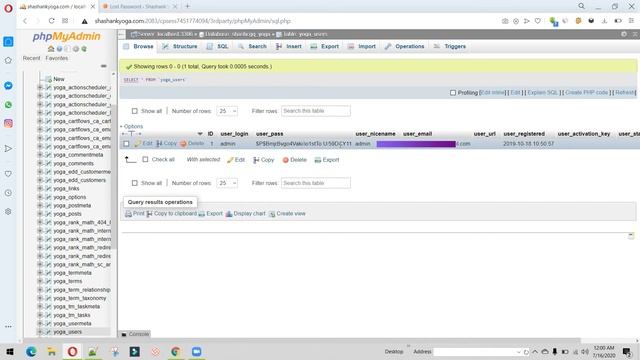
Task: Select yoga_users table in tree
Action: click(x=67, y=332)
